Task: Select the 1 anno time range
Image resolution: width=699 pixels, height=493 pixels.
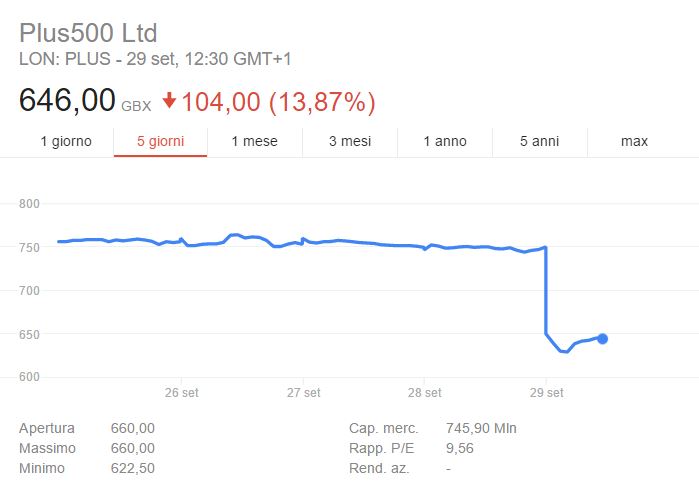Action: click(445, 141)
